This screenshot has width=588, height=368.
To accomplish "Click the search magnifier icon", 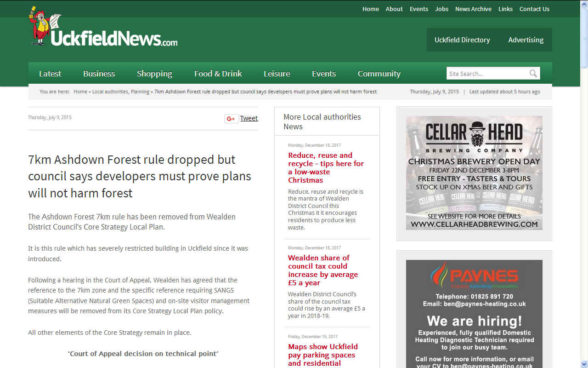I will (533, 74).
